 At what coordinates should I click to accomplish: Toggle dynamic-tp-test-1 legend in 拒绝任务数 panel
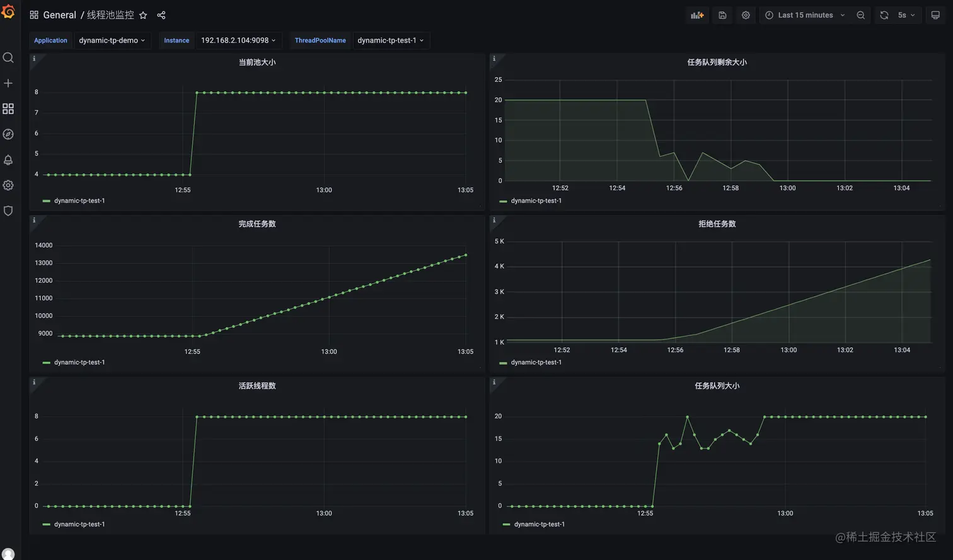[536, 363]
